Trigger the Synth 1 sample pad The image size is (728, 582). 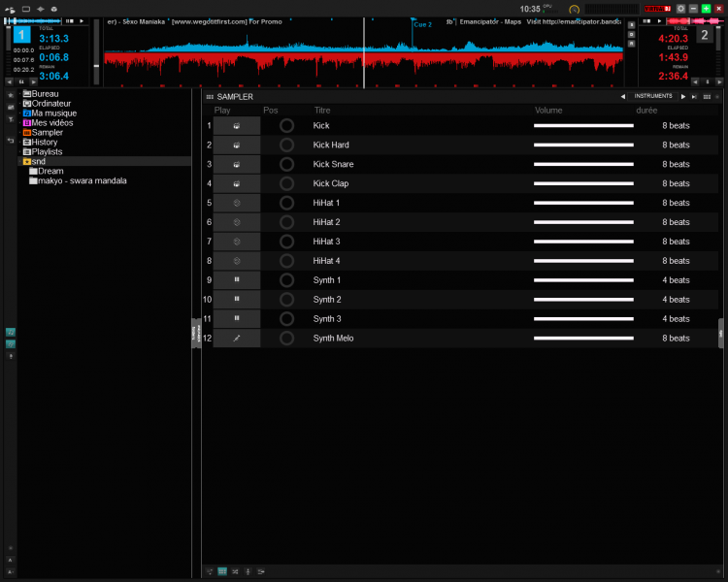[x=237, y=280]
